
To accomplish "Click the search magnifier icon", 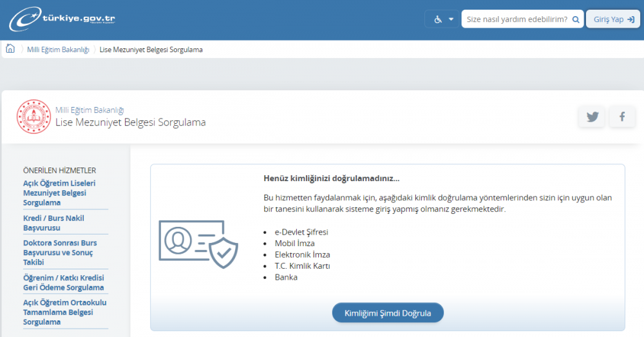I will (575, 19).
